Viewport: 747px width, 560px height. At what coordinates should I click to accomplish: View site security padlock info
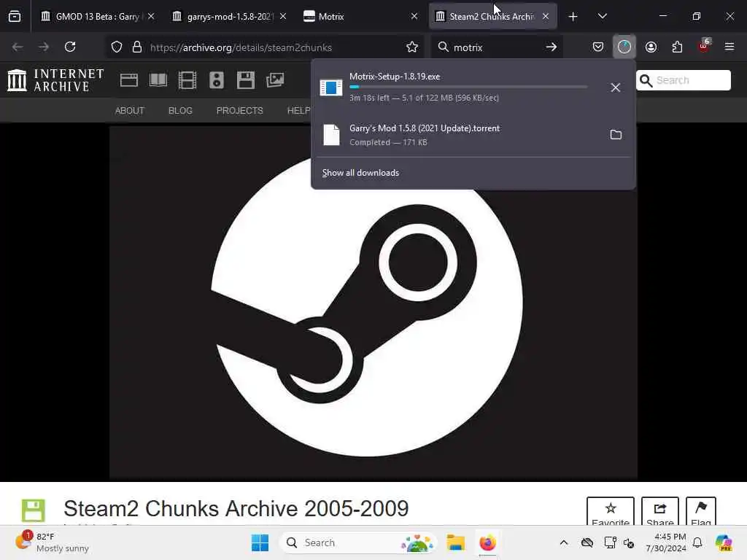tap(137, 47)
